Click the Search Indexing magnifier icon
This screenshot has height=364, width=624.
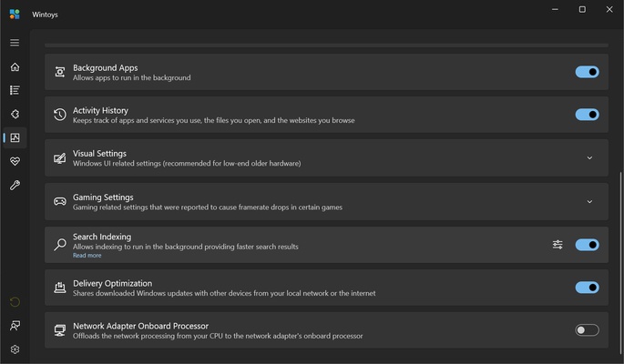(60, 245)
